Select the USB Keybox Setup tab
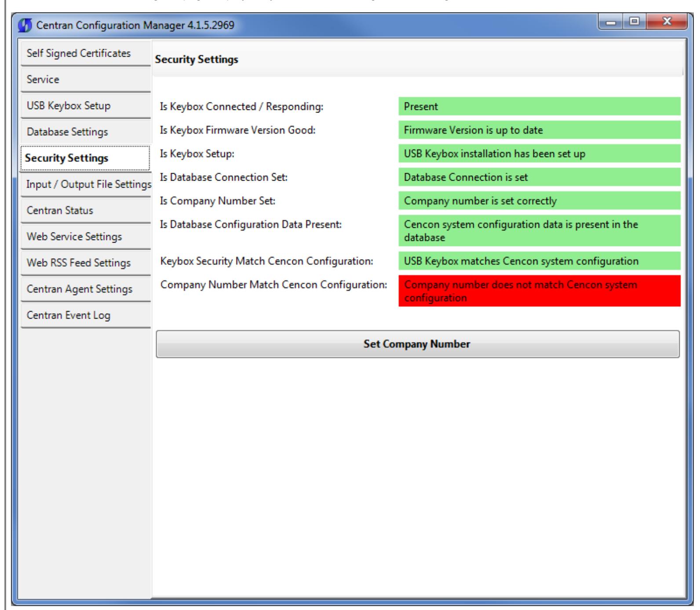Image resolution: width=700 pixels, height=610 pixels. click(85, 106)
